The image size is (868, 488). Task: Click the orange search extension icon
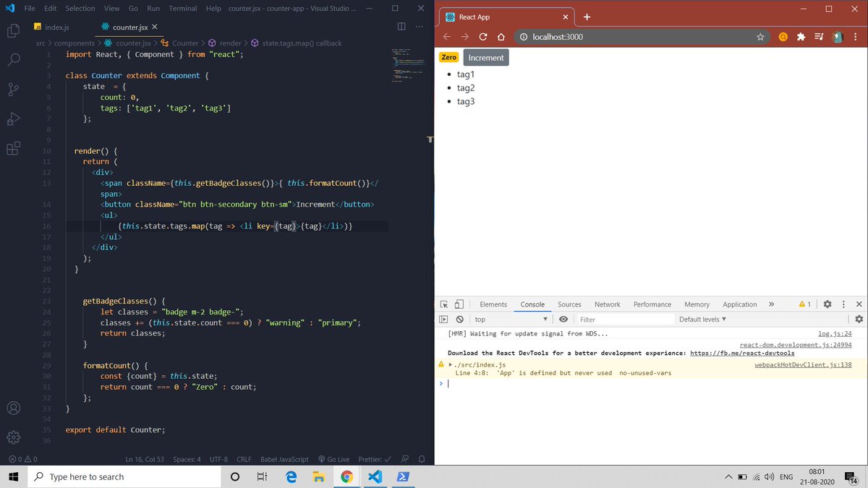[x=783, y=37]
